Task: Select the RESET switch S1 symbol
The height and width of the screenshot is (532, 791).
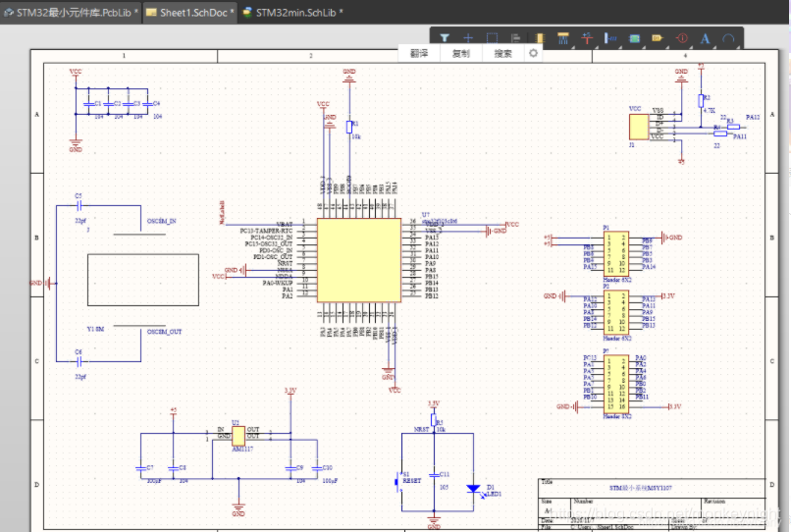Action: [x=400, y=482]
